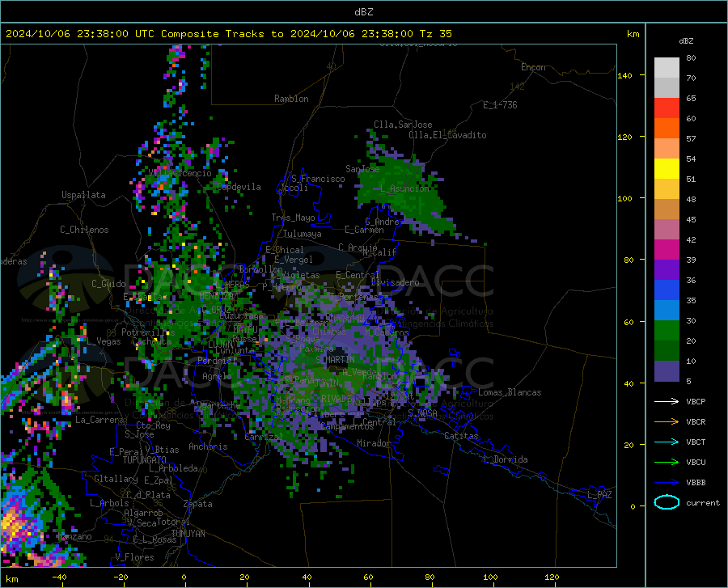Select the red 60–65 dBZ swatch
This screenshot has width=728, height=588.
tap(667, 108)
